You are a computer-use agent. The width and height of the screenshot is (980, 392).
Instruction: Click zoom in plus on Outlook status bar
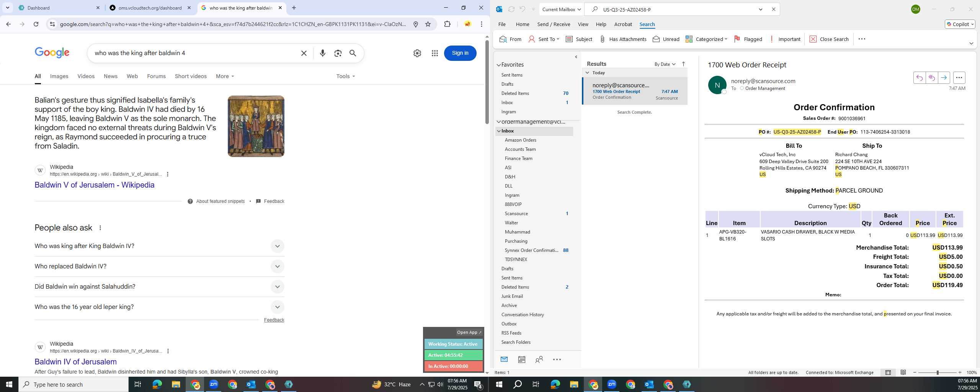coord(959,372)
